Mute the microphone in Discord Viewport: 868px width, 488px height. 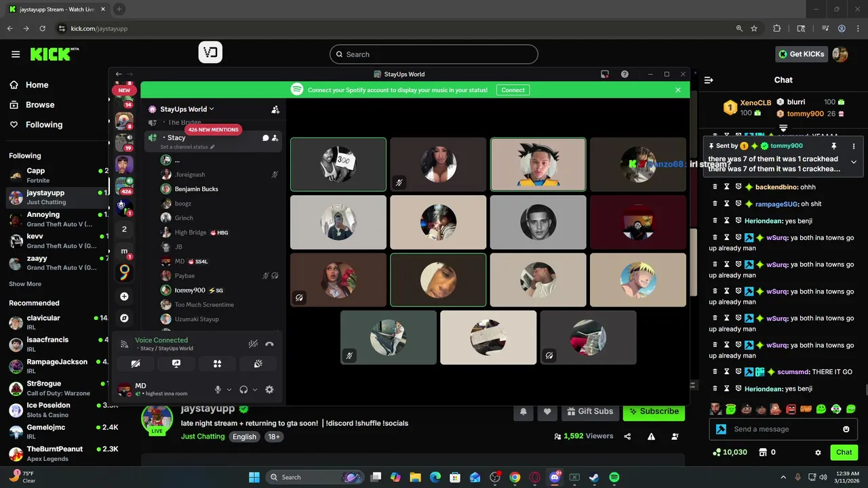click(218, 390)
